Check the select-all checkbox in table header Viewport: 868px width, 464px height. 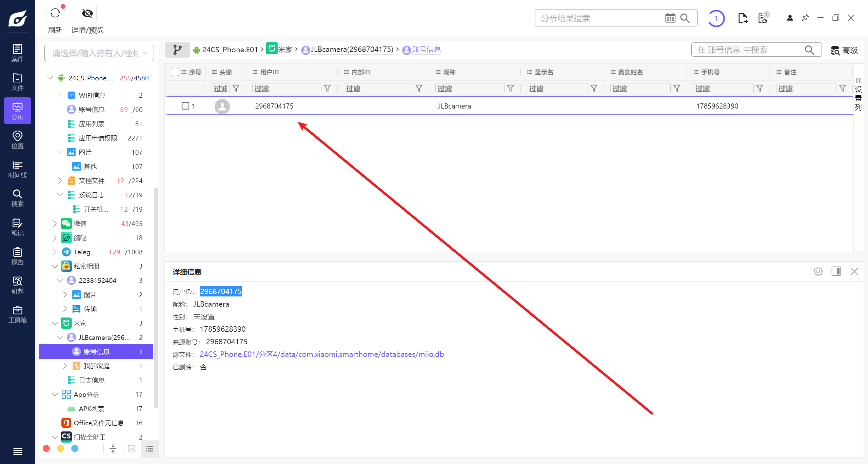[175, 72]
